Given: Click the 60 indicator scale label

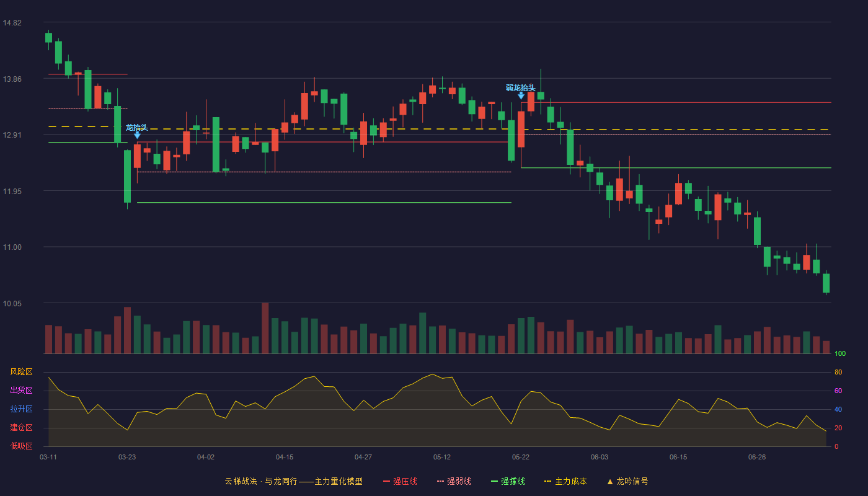Looking at the screenshot, I should coord(838,391).
